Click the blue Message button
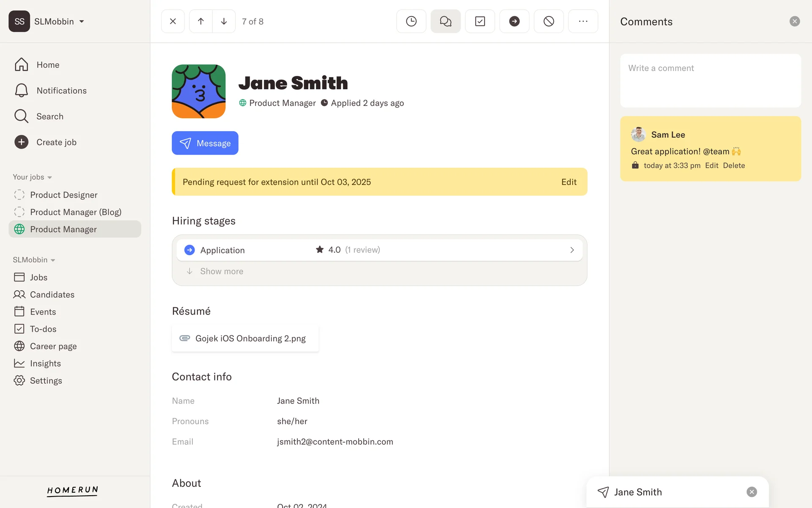Screen dimensions: 812x508 tap(205, 143)
